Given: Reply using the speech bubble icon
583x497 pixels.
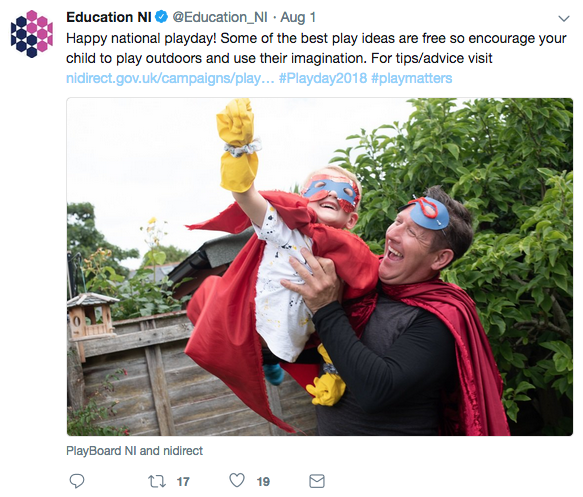Looking at the screenshot, I should click(x=77, y=481).
